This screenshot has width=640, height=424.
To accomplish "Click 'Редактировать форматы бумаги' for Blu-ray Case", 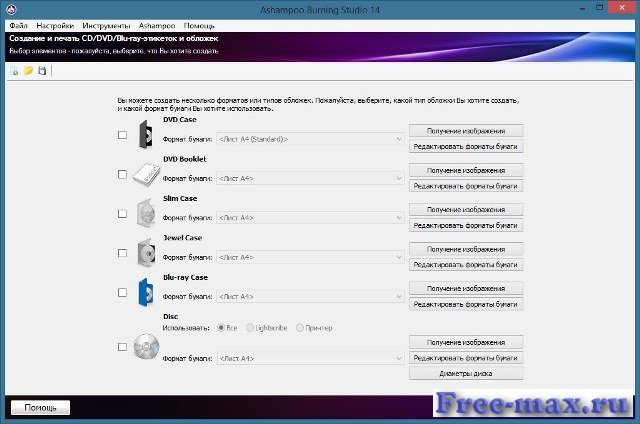I will pos(466,304).
